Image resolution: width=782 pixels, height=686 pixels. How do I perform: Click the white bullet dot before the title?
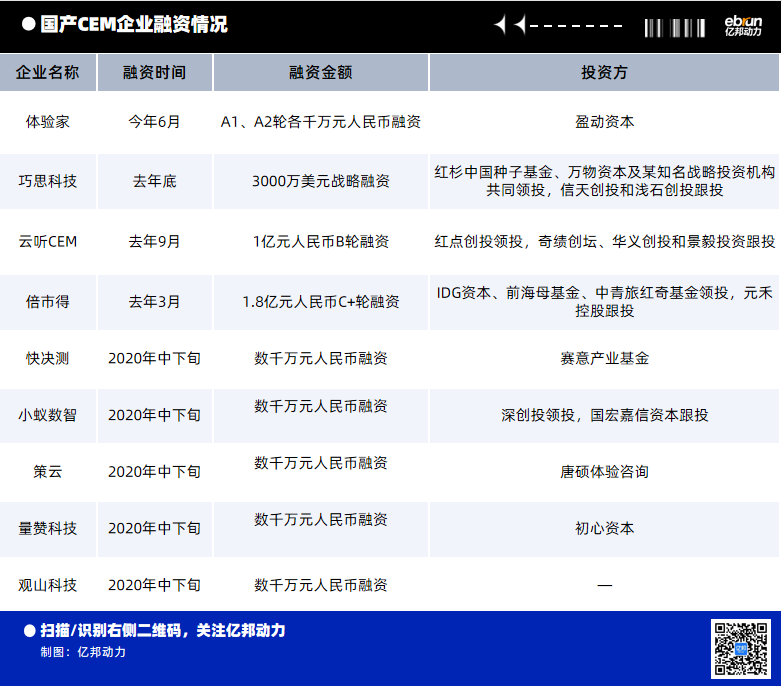(x=28, y=25)
